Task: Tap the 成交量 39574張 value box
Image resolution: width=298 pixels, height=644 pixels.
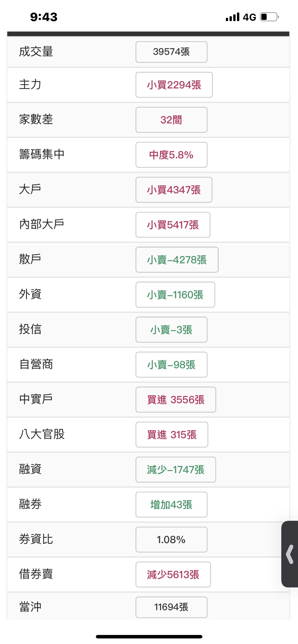Action: (171, 52)
